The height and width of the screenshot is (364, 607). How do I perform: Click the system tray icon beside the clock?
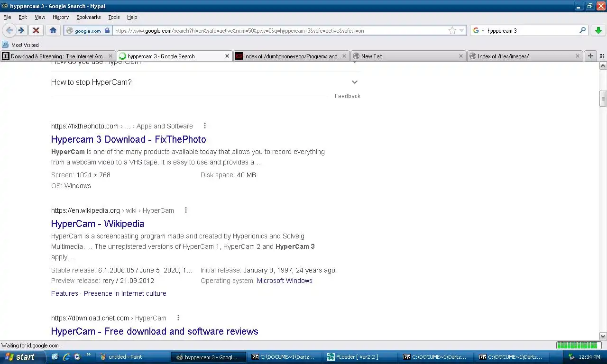571,357
